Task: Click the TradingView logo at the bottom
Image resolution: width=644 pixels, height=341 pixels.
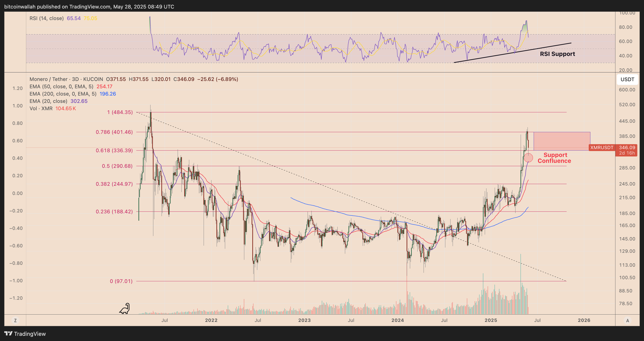Action: (25, 334)
